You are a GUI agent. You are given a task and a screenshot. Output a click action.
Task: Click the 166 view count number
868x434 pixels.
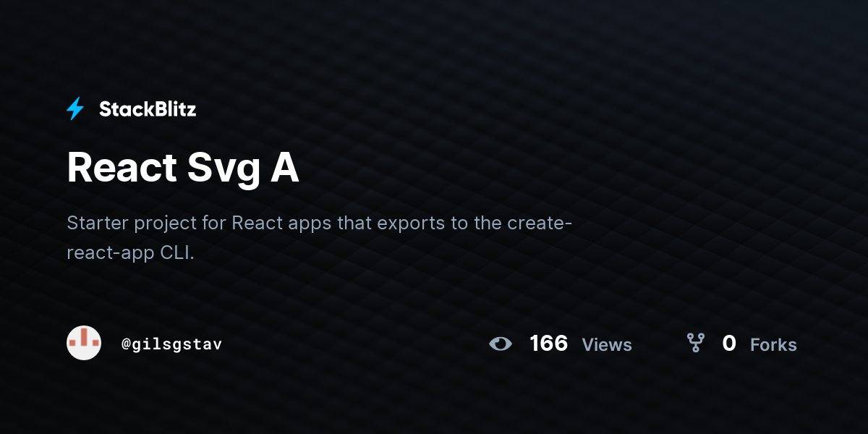pyautogui.click(x=549, y=344)
